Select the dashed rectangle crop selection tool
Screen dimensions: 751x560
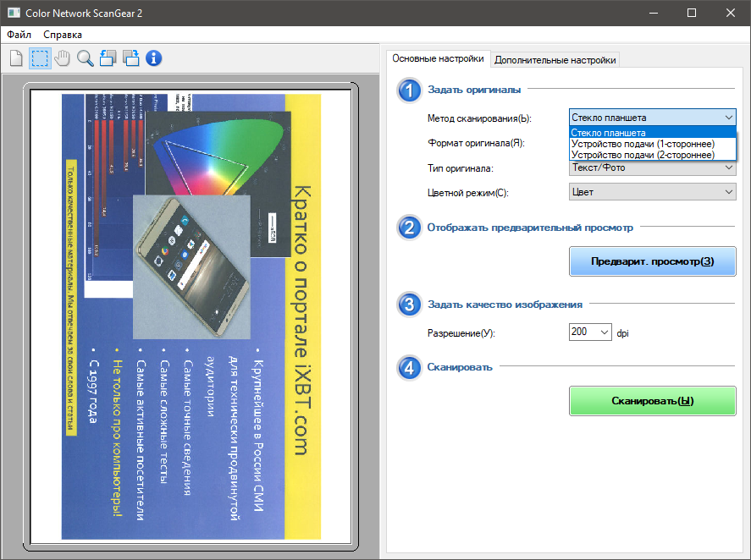click(40, 59)
